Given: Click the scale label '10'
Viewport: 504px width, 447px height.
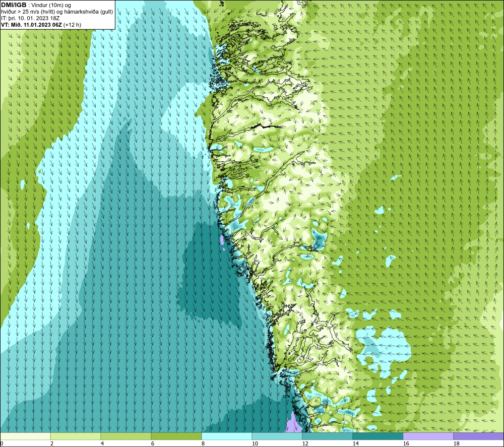Looking at the screenshot, I should (x=255, y=444).
